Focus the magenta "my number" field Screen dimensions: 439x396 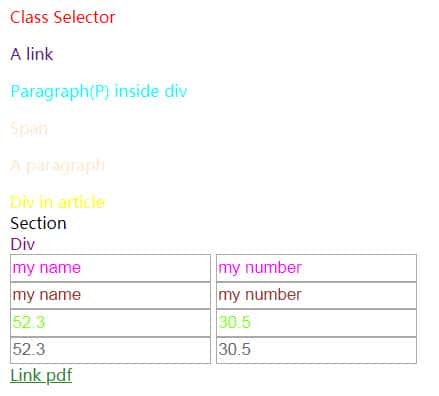(316, 268)
